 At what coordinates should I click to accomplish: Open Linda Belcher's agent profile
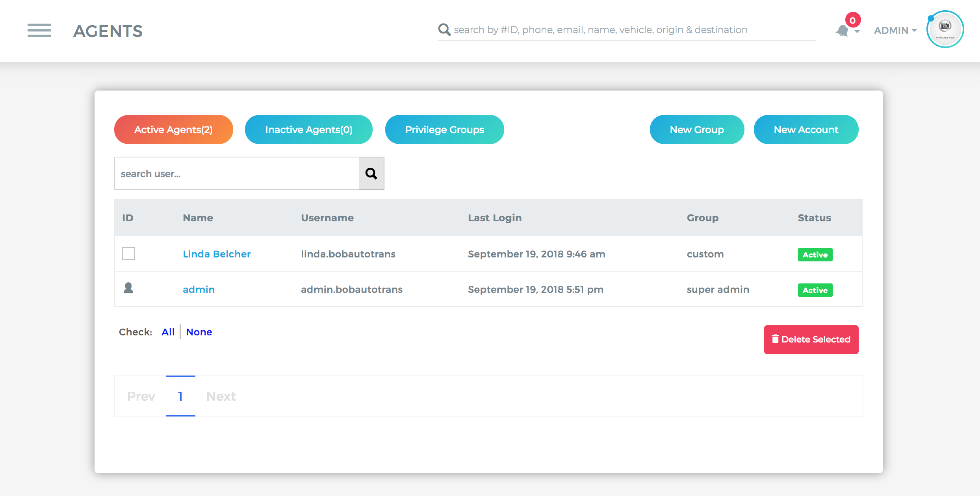(x=217, y=254)
